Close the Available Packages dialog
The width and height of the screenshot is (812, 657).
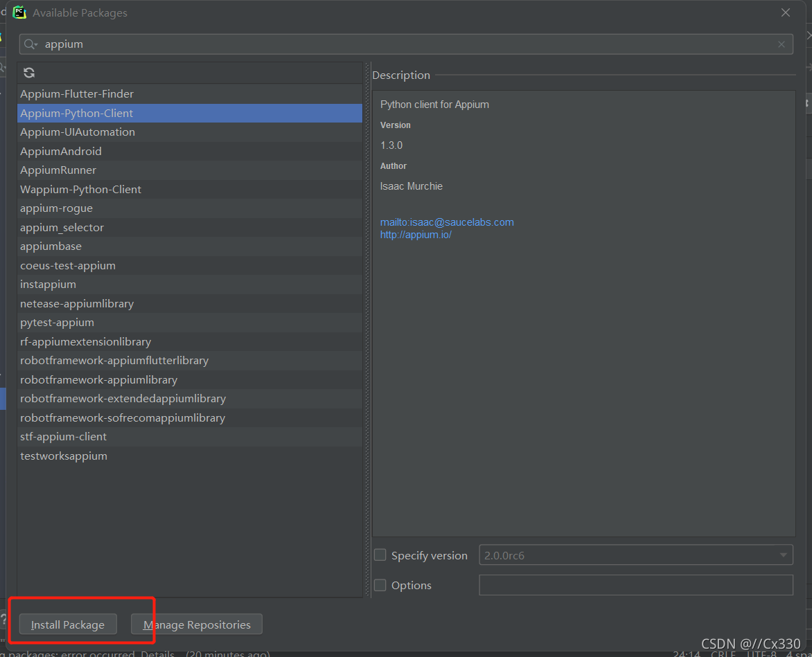point(786,12)
